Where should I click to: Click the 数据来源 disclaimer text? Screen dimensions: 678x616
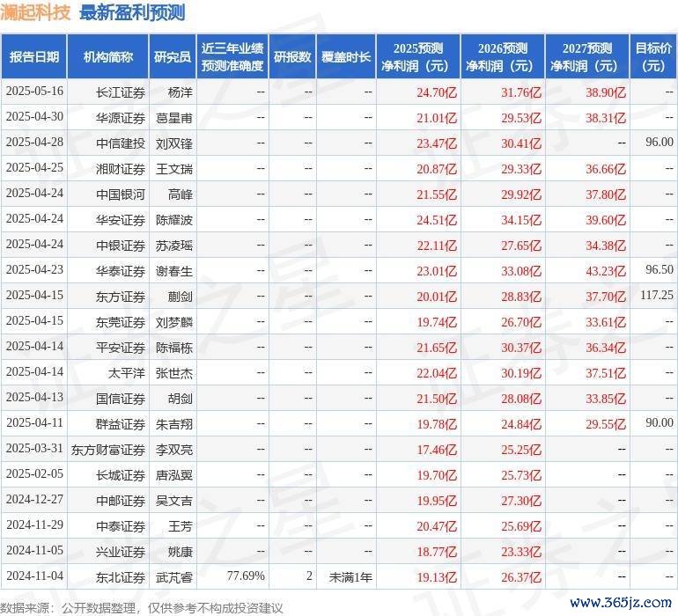[x=142, y=608]
